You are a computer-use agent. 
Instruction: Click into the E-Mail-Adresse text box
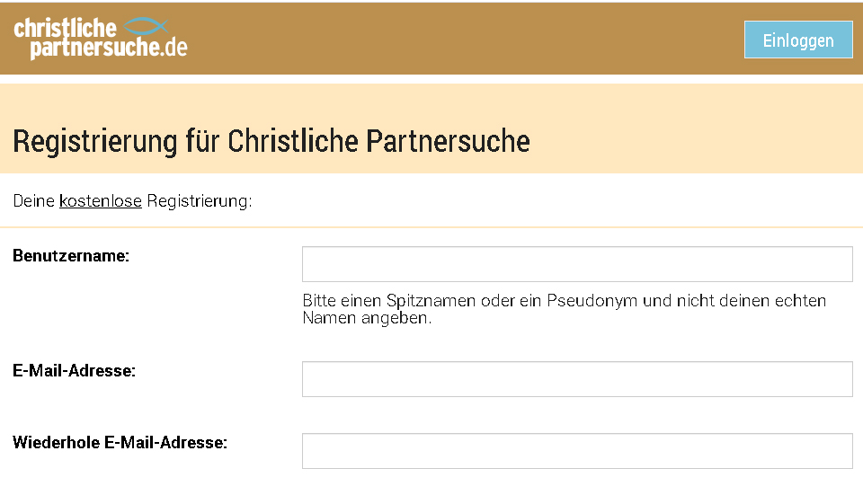pyautogui.click(x=576, y=379)
